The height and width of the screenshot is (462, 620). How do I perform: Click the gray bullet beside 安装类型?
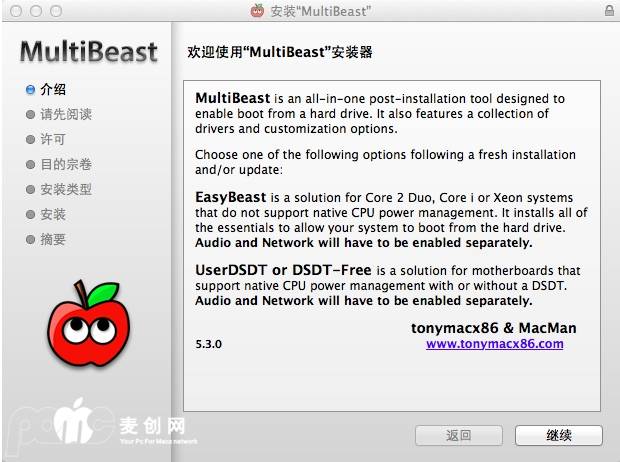30,189
